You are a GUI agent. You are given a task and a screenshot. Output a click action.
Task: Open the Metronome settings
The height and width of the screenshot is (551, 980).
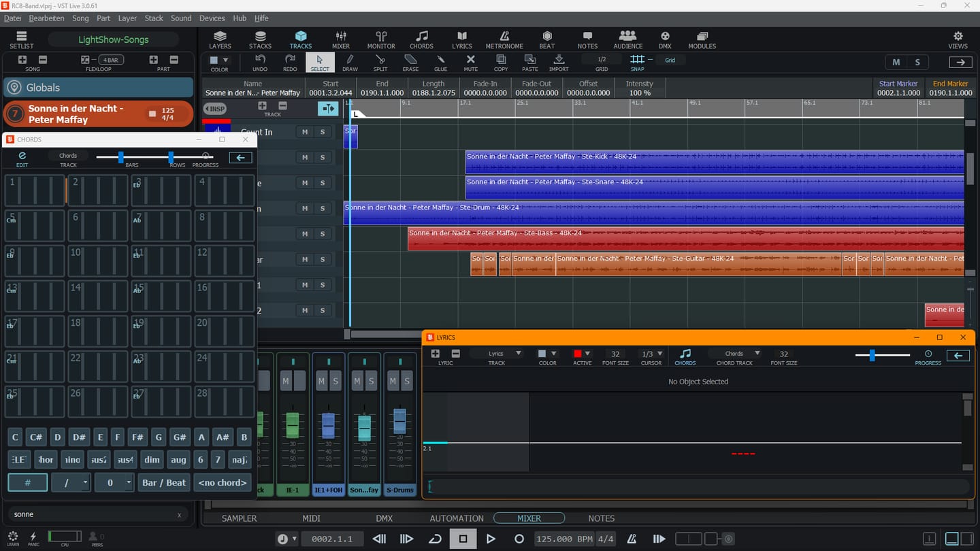click(504, 39)
